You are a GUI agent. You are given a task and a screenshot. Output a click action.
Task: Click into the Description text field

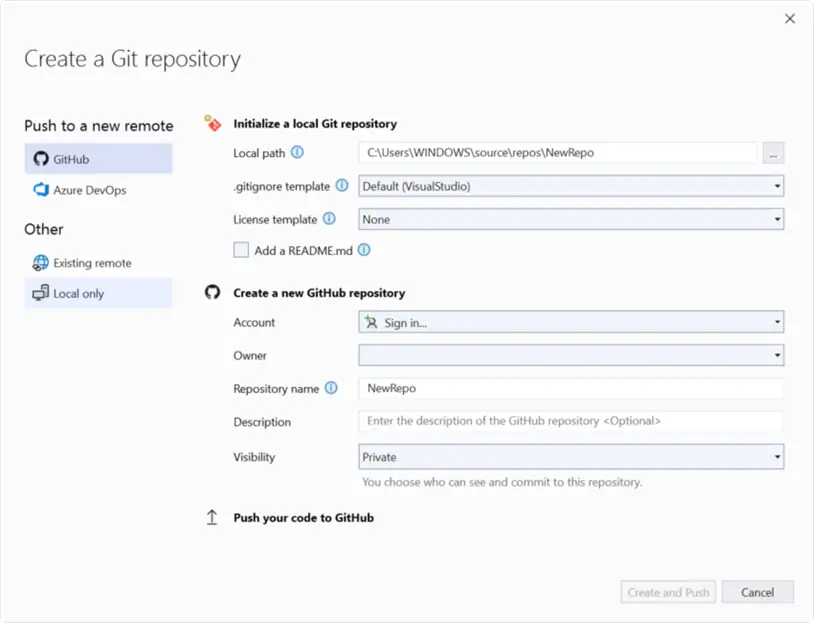[570, 422]
